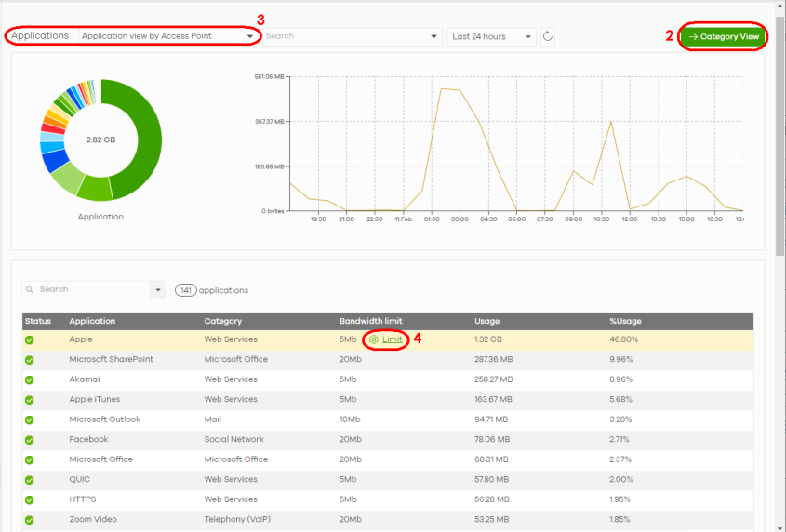Expand the applications table search dropdown arrow
This screenshot has width=786, height=532.
point(157,290)
